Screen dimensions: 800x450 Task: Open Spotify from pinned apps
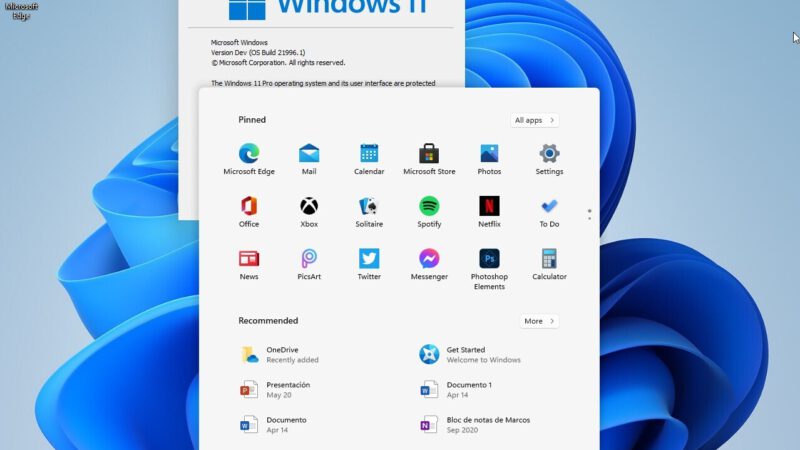pos(429,212)
